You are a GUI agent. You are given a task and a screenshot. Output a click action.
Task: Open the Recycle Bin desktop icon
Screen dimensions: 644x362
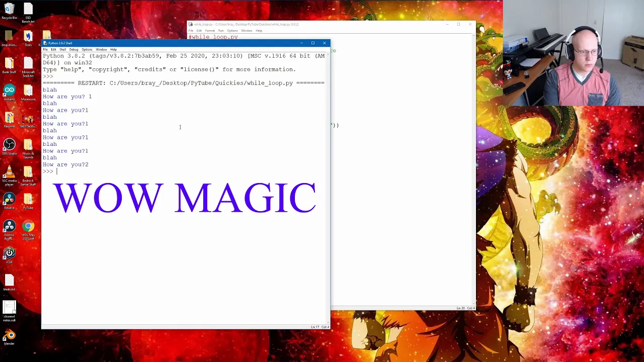(9, 10)
